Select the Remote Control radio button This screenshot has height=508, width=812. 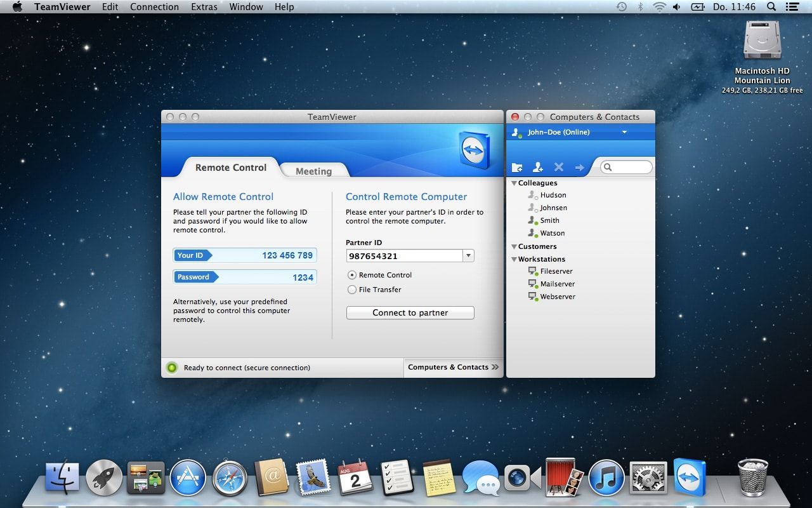[352, 275]
